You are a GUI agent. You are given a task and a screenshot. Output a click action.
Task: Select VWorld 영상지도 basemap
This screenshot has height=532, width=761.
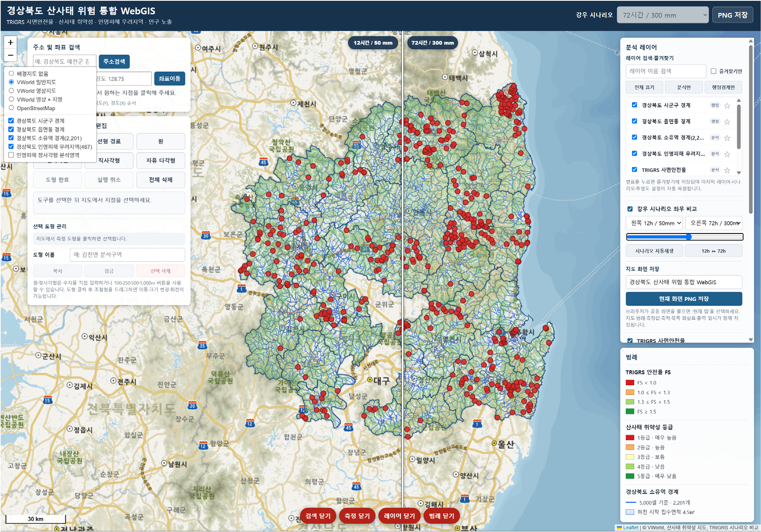point(12,91)
